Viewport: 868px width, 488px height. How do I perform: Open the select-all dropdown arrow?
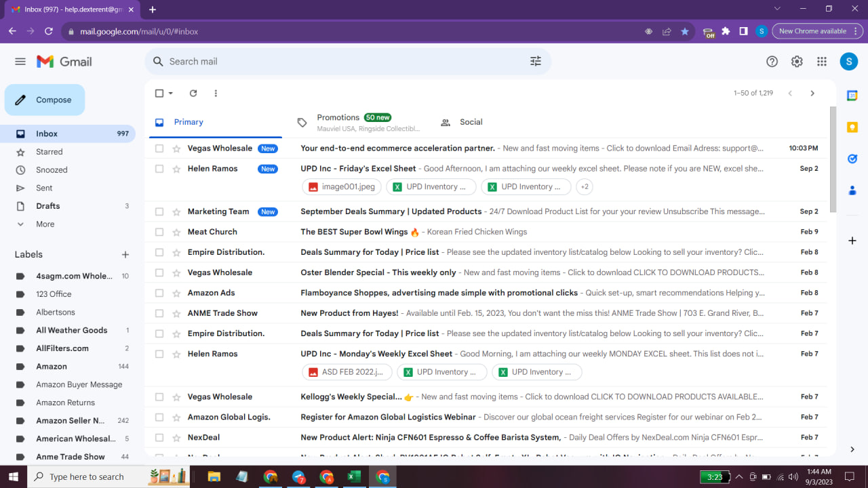click(x=171, y=94)
